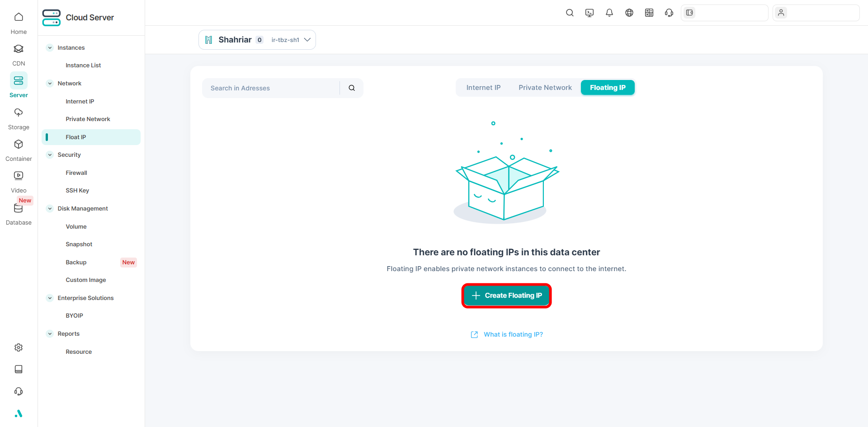
Task: Focus the Search in Adresses field
Action: 270,88
